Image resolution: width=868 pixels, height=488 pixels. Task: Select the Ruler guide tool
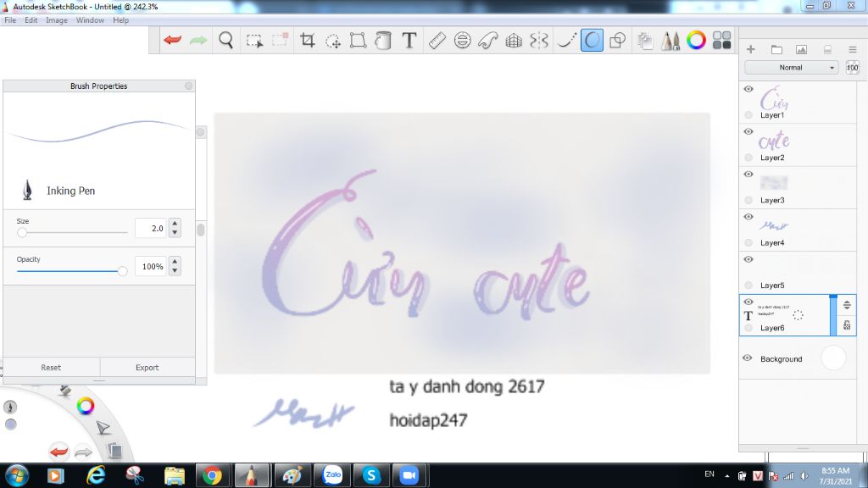coord(436,39)
